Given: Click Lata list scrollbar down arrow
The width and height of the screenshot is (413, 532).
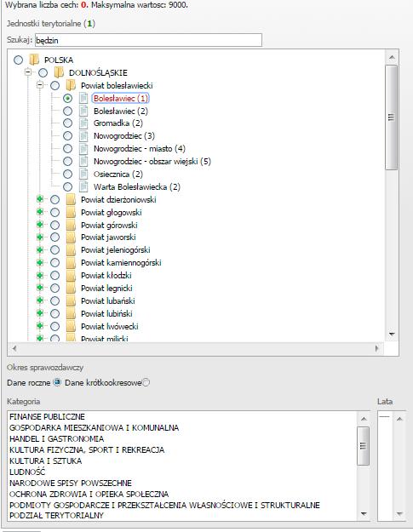Looking at the screenshot, I should [x=399, y=513].
